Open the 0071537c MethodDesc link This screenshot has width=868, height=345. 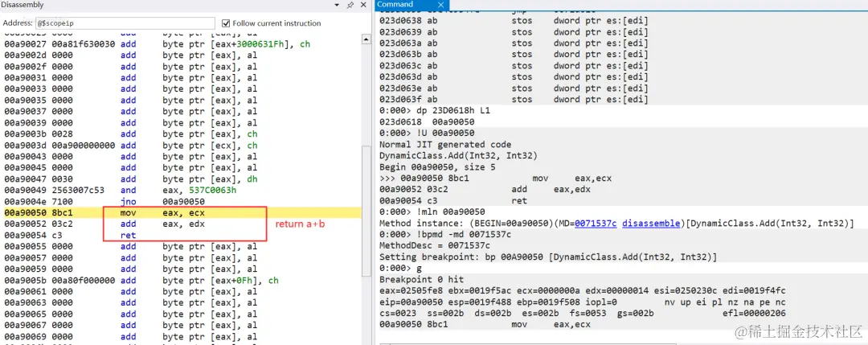(596, 224)
